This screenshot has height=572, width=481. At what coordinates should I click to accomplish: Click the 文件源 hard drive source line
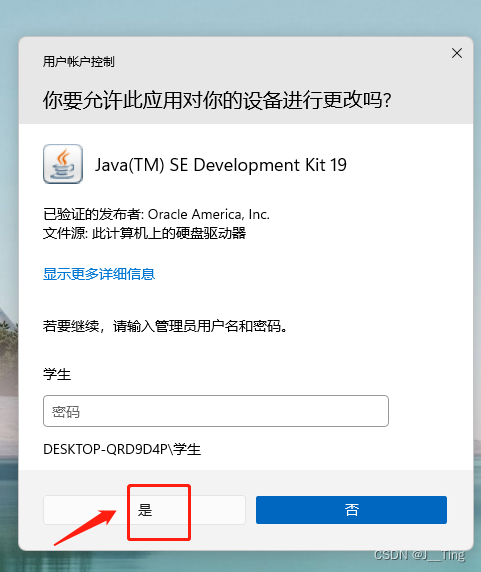pyautogui.click(x=144, y=233)
